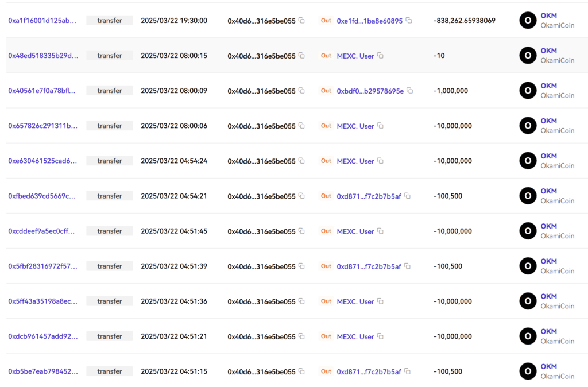Open transaction 0xe630461525cad6...

[42, 161]
